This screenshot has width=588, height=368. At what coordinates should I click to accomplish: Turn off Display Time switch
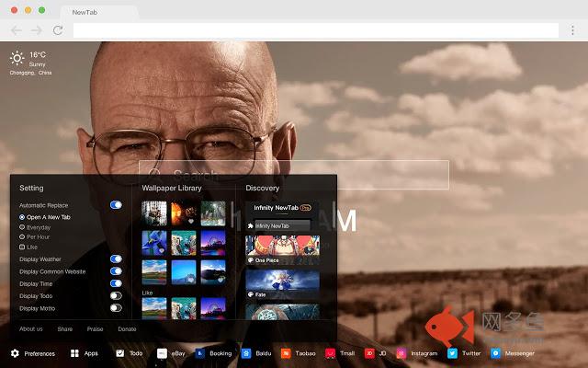click(116, 283)
